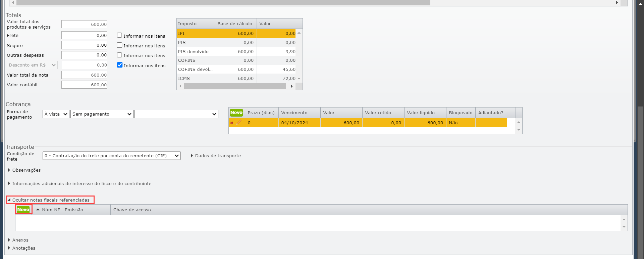Click the tax table horizontal scrollbar thumb
The height and width of the screenshot is (259, 644).
[x=235, y=86]
